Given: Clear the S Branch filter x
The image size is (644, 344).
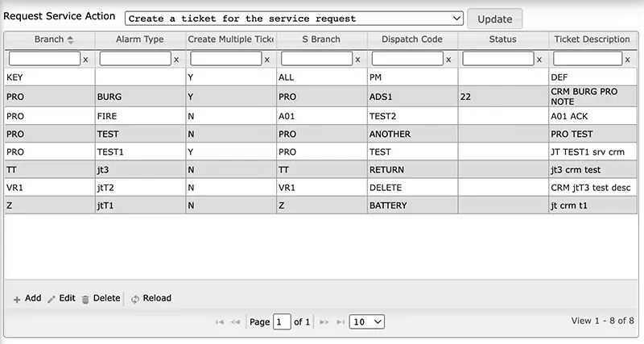Looking at the screenshot, I should click(357, 60).
